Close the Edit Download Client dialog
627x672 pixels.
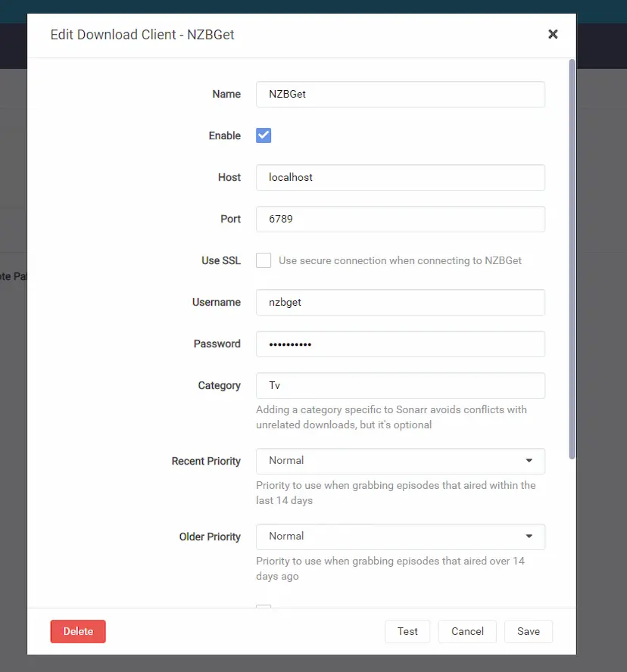(553, 34)
